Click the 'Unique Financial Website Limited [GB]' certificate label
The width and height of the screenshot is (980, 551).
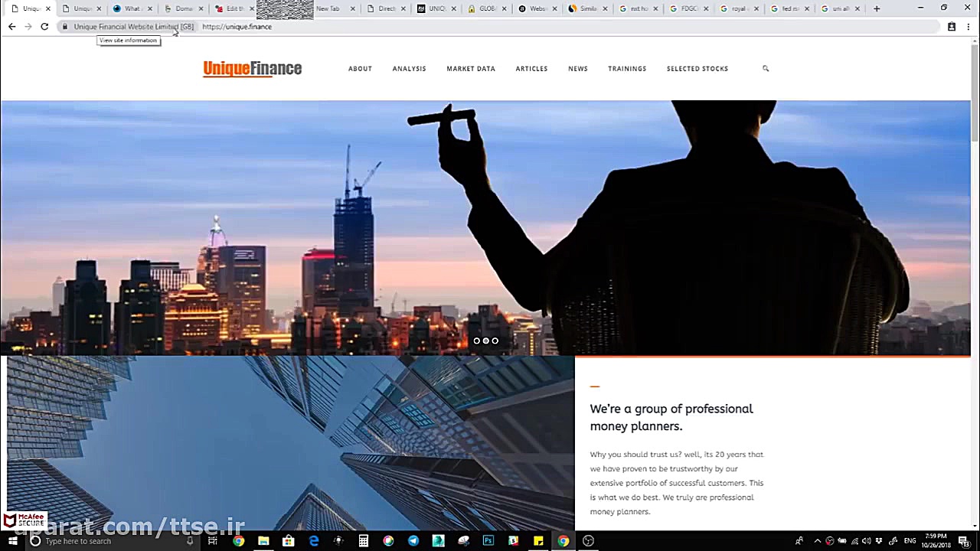[133, 27]
